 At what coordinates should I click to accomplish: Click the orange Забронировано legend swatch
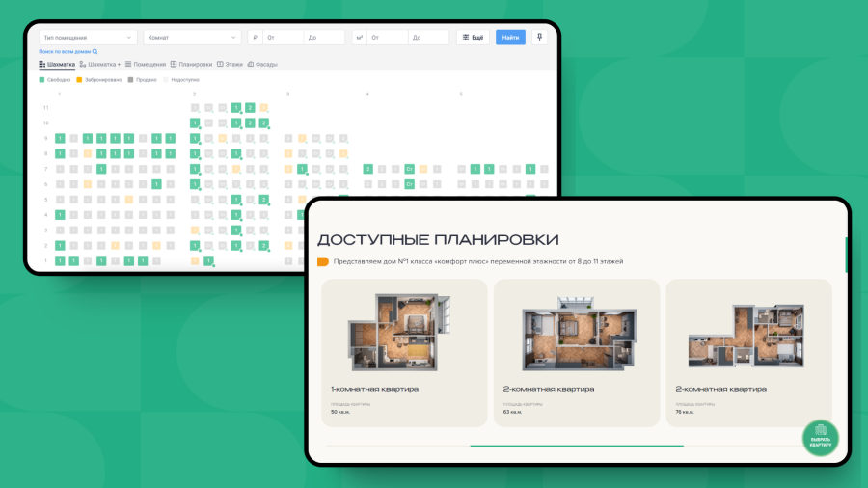79,80
